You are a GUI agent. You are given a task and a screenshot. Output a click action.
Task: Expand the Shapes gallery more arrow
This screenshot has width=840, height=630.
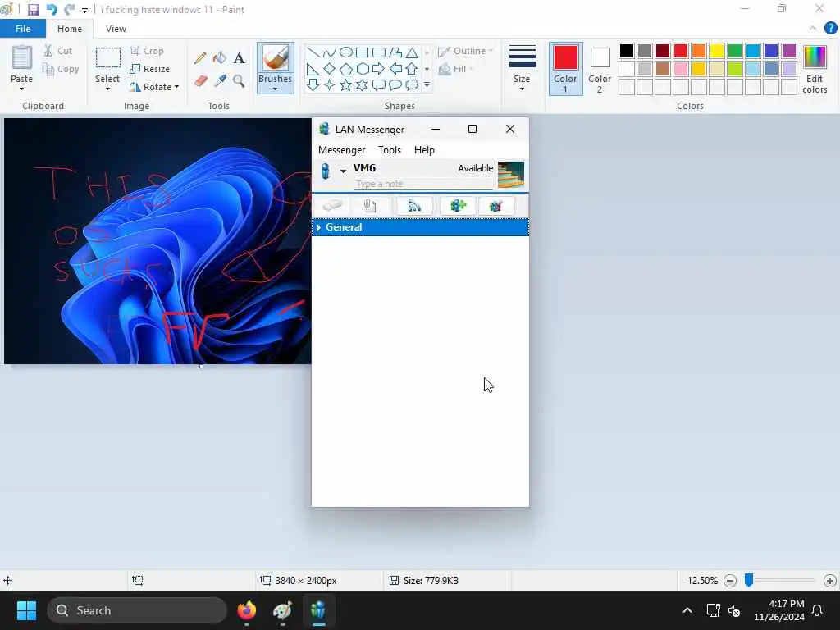pyautogui.click(x=427, y=84)
